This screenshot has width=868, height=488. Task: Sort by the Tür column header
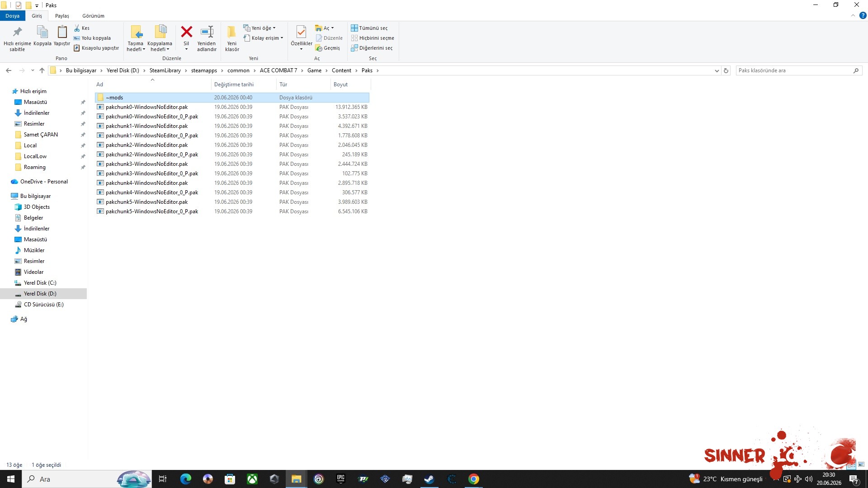tap(303, 84)
